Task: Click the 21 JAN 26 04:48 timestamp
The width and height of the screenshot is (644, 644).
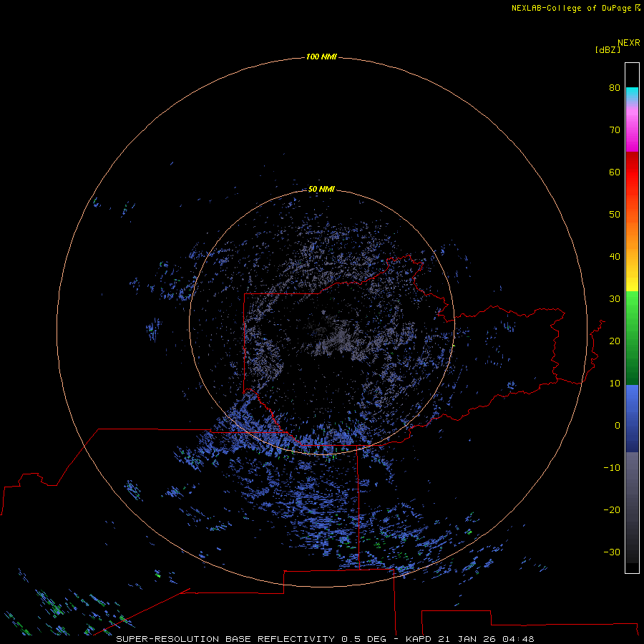Action: pos(487,639)
